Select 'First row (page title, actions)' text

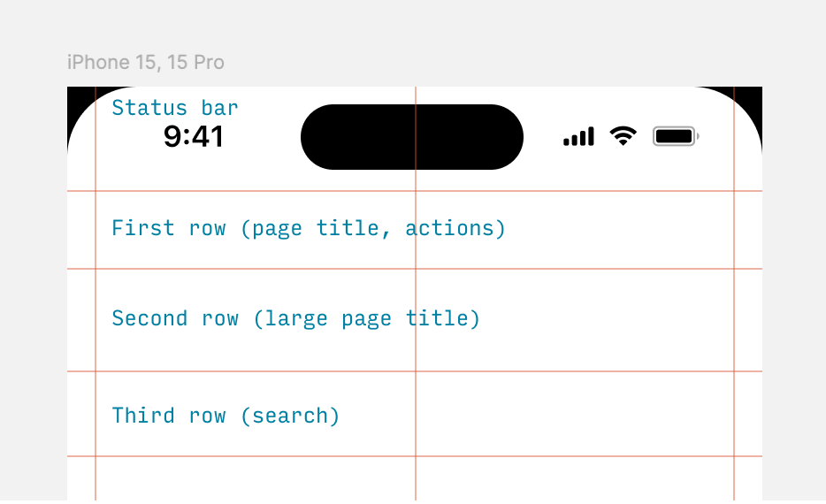[x=309, y=228]
